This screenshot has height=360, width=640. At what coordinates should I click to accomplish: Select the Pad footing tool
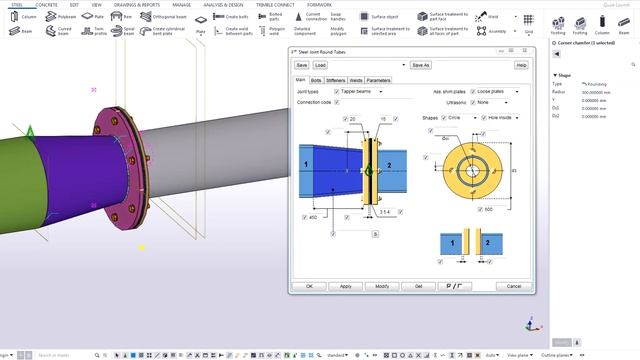coord(558,25)
